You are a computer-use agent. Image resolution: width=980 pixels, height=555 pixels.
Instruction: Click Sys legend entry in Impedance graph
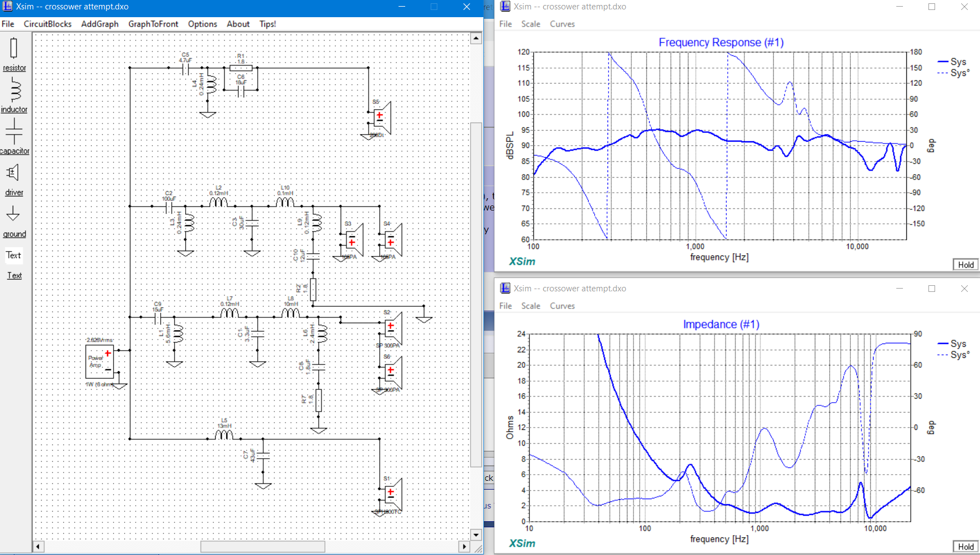coord(952,343)
